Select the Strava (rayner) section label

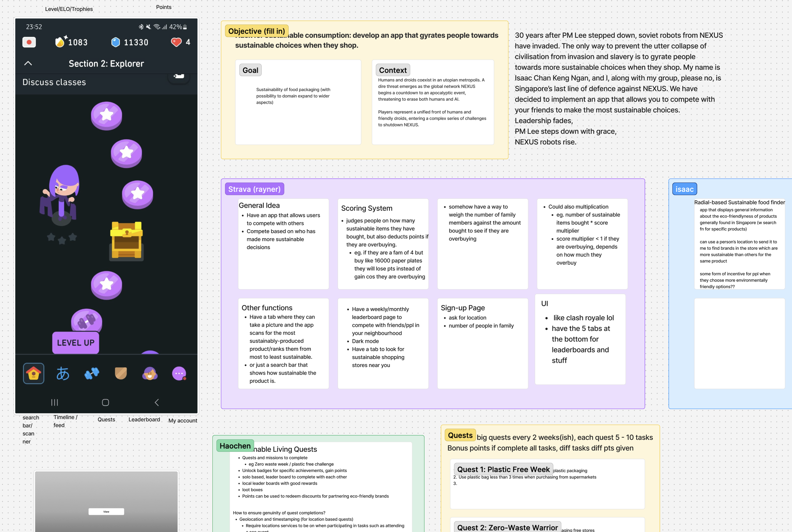click(x=254, y=189)
